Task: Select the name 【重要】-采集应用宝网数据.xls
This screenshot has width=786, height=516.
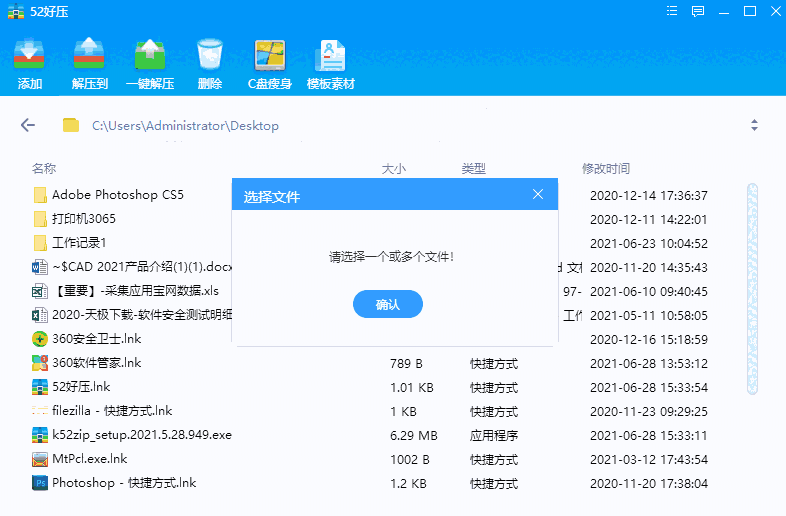Action: point(135,291)
